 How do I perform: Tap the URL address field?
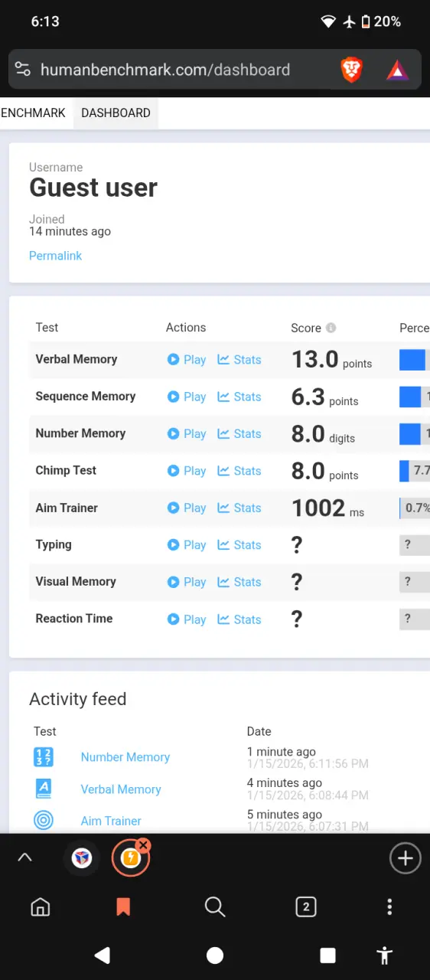tap(165, 70)
